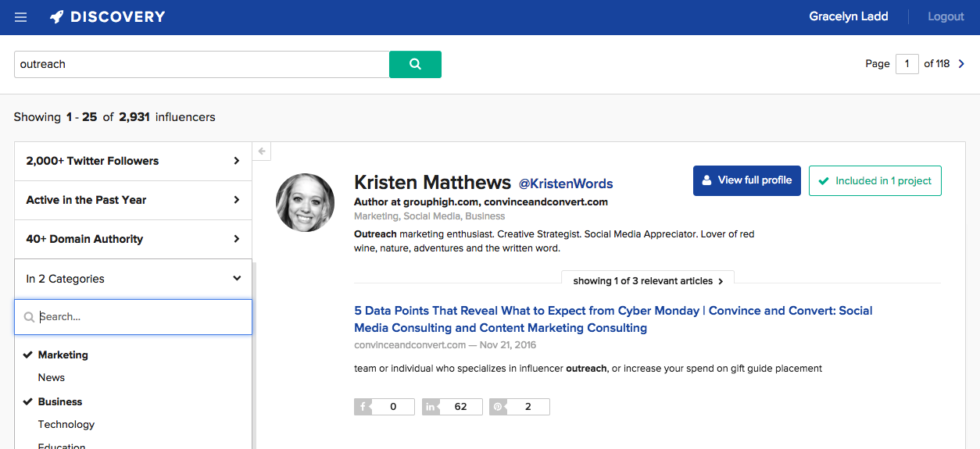Click Gracelyn Ladd user name
Screen dimensions: 980x449
click(x=849, y=16)
